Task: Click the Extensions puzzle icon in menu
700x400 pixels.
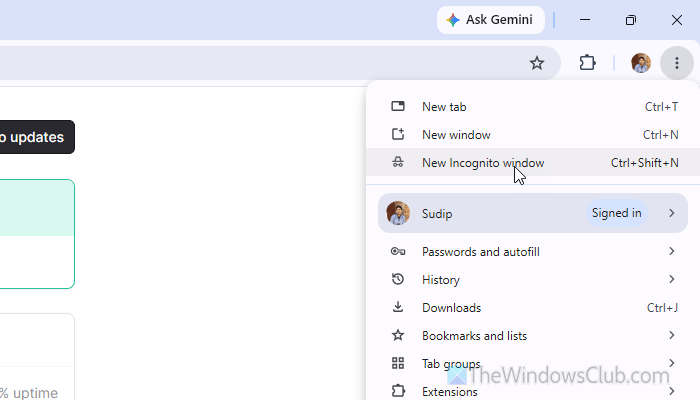Action: pyautogui.click(x=398, y=391)
